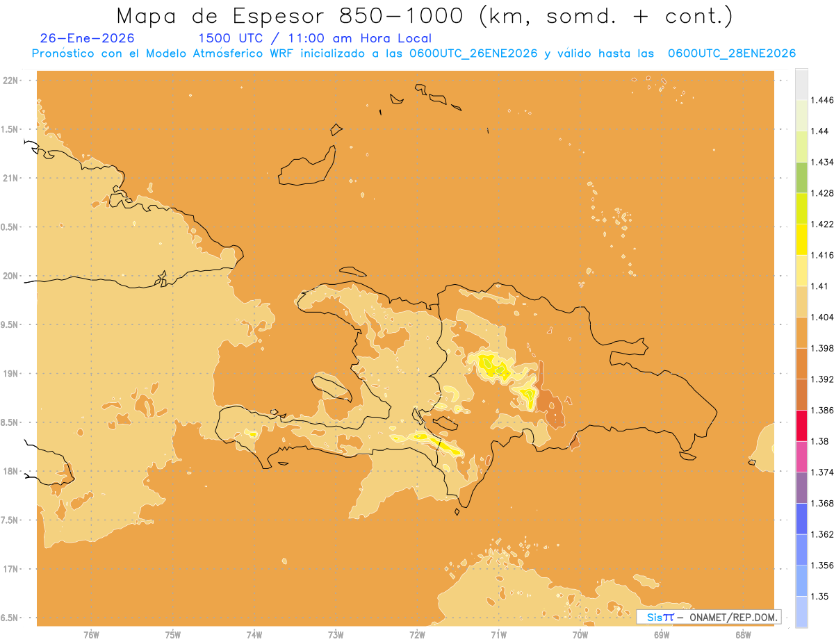The height and width of the screenshot is (644, 834).
Task: Click the '72W' longitude label
Action: click(x=417, y=635)
